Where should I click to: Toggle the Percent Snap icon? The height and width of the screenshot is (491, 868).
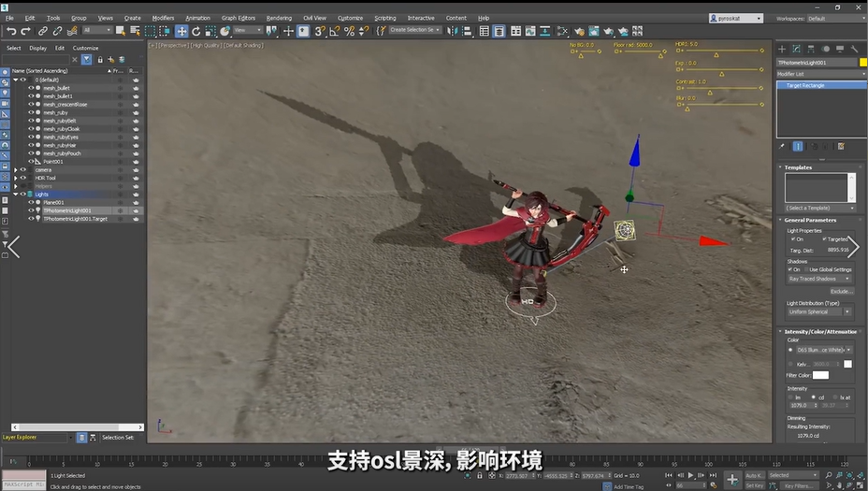349,31
